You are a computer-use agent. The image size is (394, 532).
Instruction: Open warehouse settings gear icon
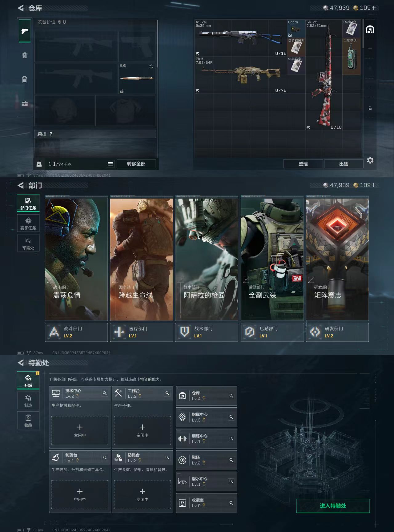(370, 160)
